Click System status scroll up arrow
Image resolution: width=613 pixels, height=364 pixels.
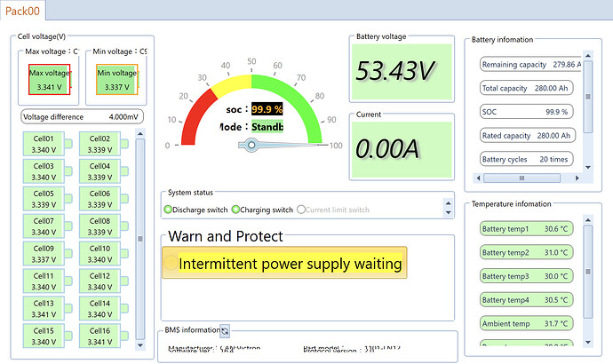[x=448, y=203]
